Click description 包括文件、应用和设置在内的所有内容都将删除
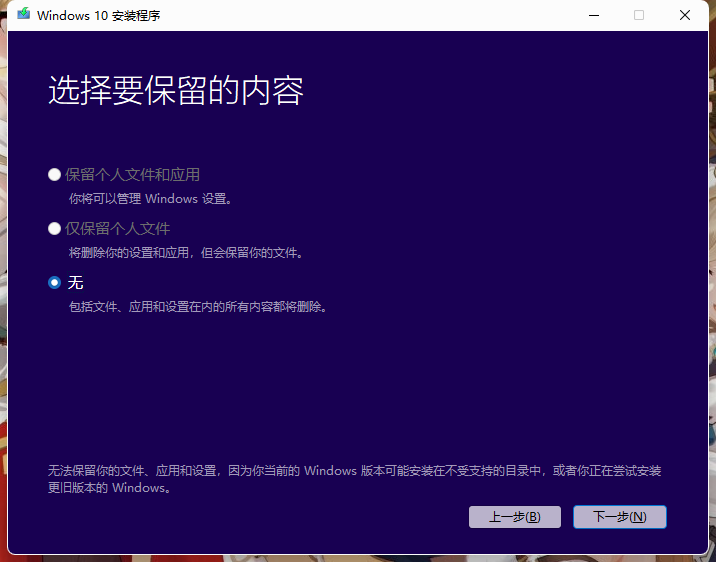 (197, 307)
